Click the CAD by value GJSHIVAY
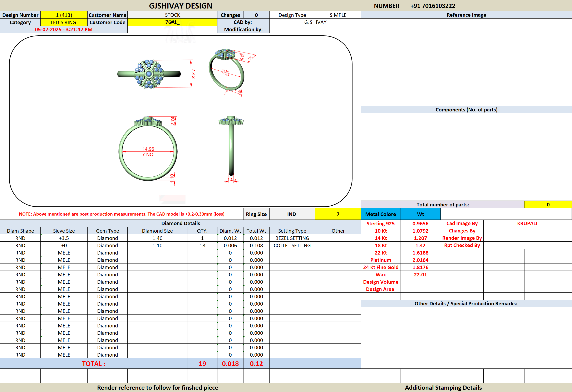 tap(315, 22)
